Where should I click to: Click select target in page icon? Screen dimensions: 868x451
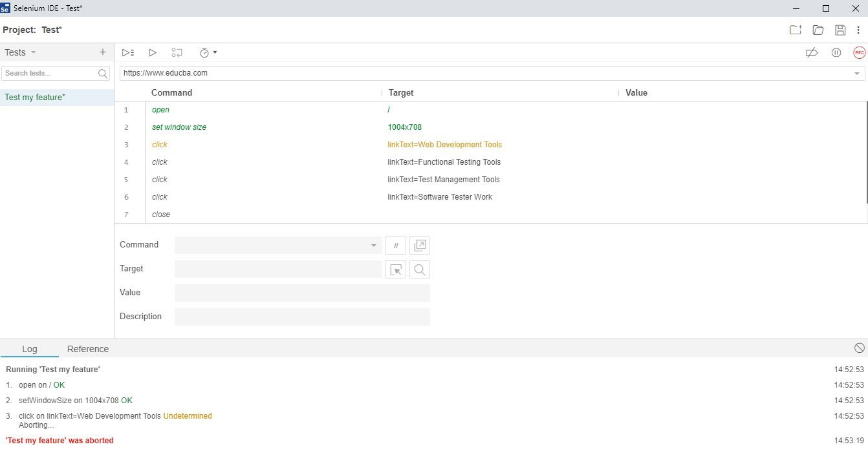coord(396,269)
